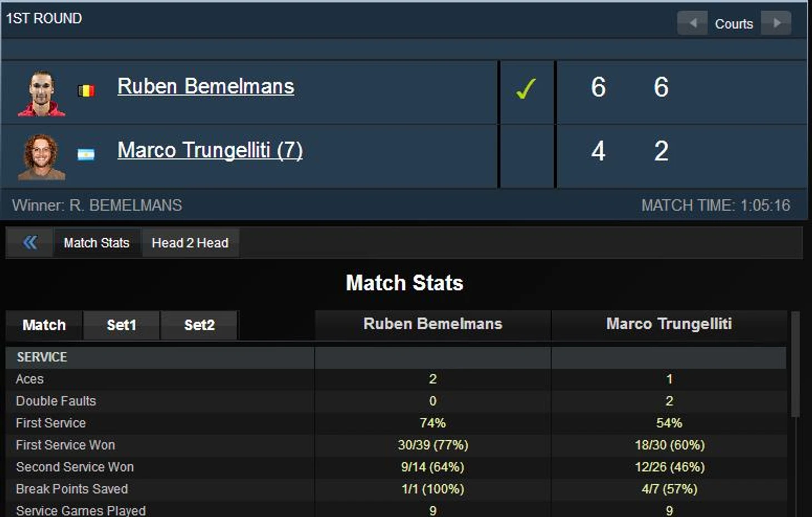Click the Belgium flag icon

86,90
